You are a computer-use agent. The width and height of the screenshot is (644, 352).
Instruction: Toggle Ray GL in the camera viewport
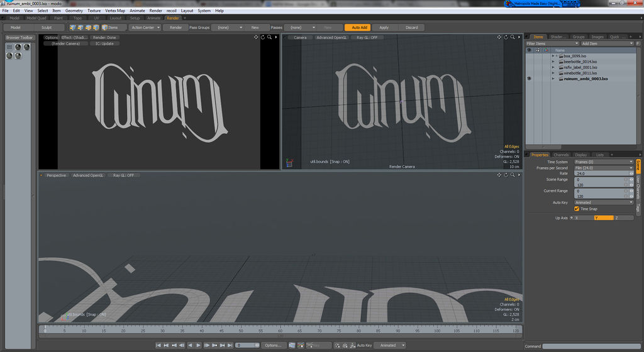click(367, 37)
